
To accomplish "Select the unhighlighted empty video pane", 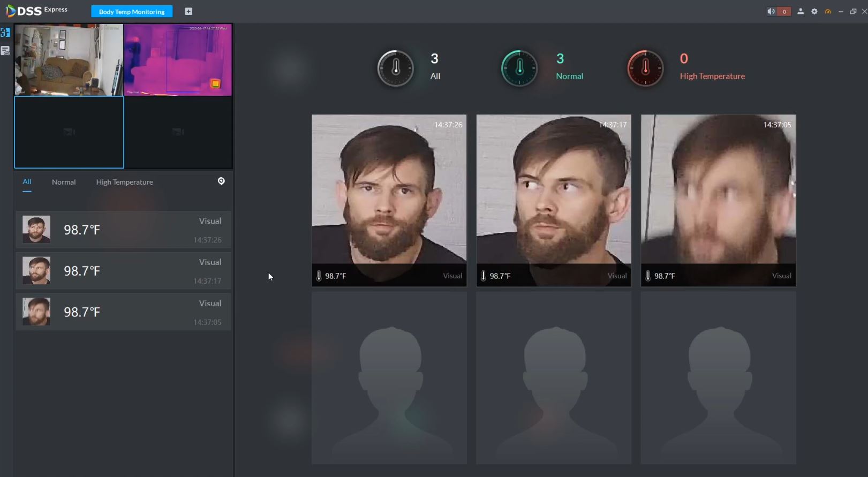I will click(178, 132).
